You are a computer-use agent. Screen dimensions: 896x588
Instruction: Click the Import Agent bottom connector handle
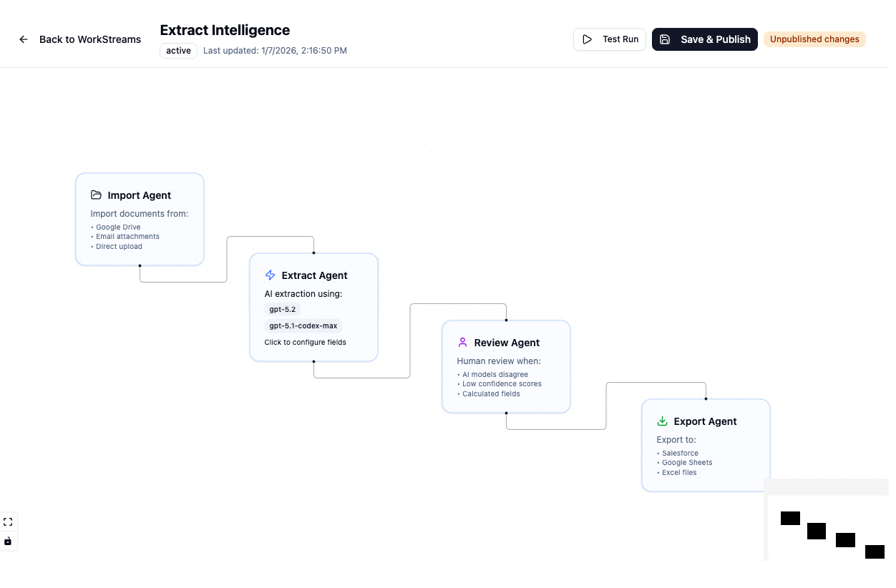click(140, 265)
